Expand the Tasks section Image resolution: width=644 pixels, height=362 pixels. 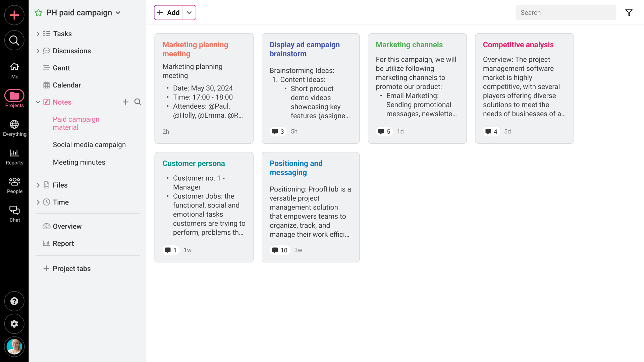pyautogui.click(x=38, y=34)
